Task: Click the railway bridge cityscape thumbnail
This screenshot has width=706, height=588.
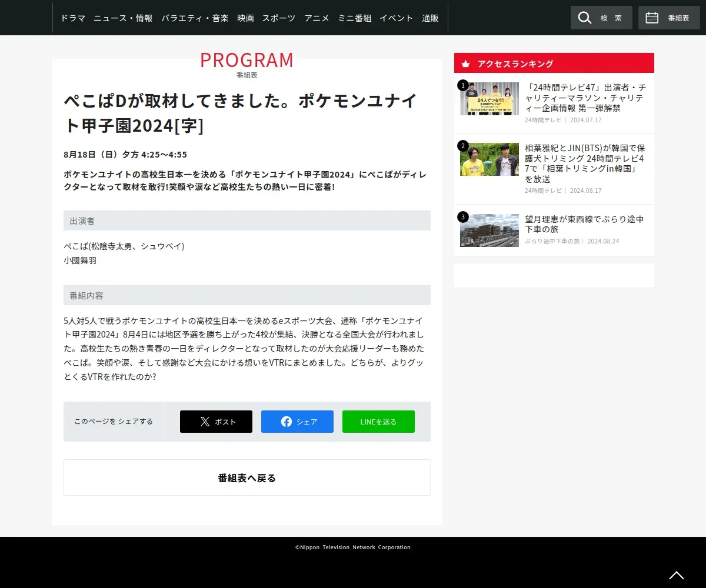Action: [489, 230]
